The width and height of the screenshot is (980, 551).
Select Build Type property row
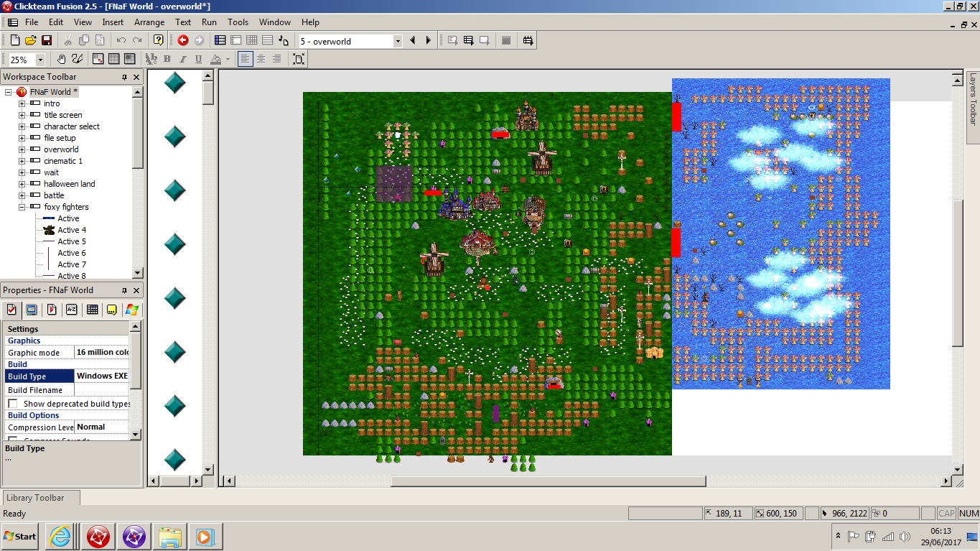pos(67,376)
